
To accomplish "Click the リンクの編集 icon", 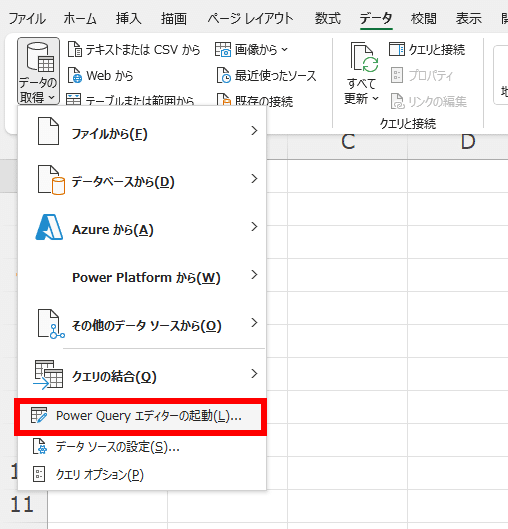I will tap(397, 101).
